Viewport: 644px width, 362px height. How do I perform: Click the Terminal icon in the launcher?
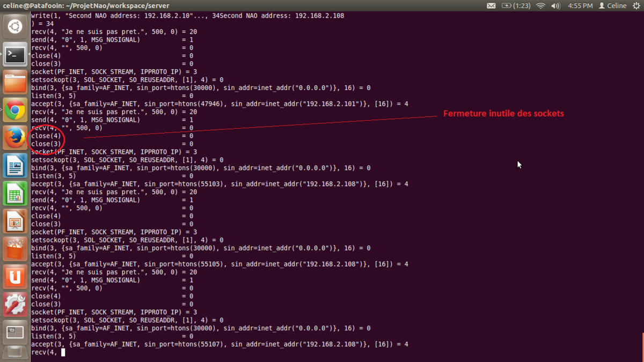pyautogui.click(x=15, y=54)
